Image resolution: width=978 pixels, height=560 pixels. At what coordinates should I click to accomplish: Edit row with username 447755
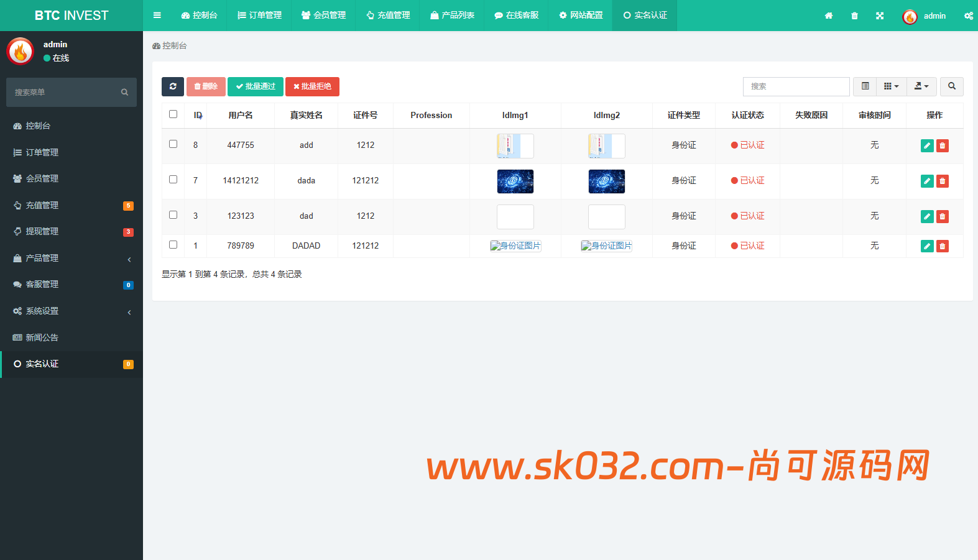[x=927, y=145]
